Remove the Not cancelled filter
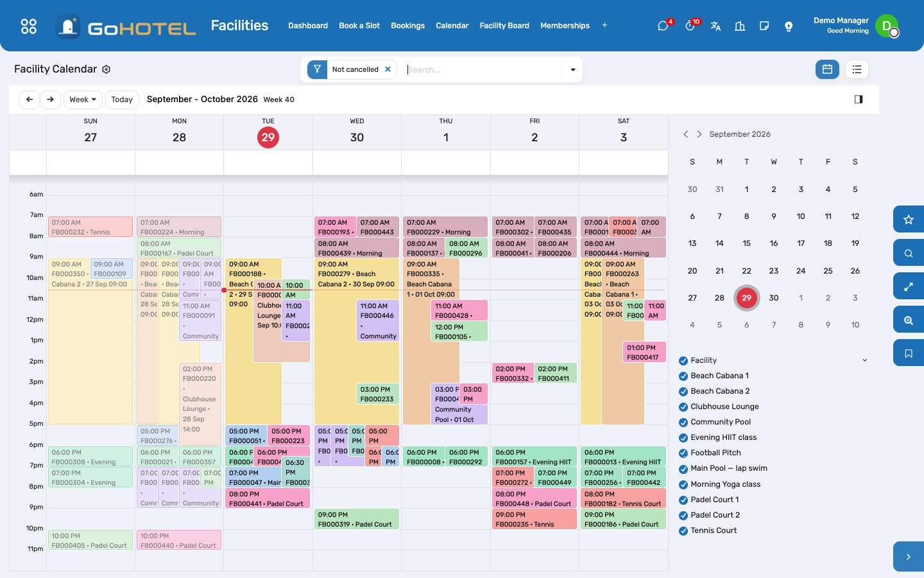924x578 pixels. point(388,69)
